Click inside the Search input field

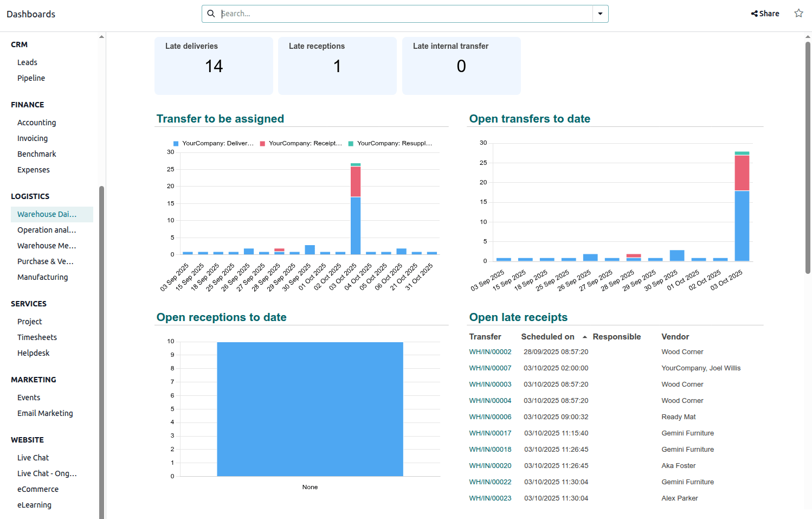coord(379,13)
